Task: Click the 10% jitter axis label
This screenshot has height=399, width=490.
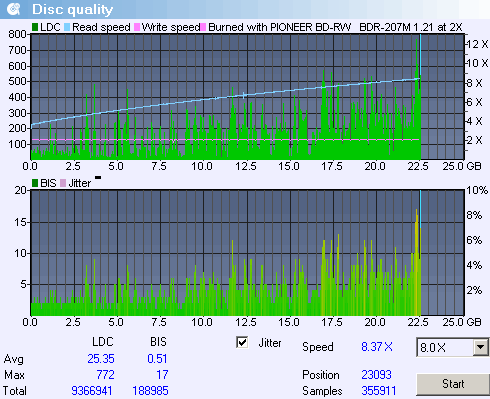Action: click(x=477, y=190)
